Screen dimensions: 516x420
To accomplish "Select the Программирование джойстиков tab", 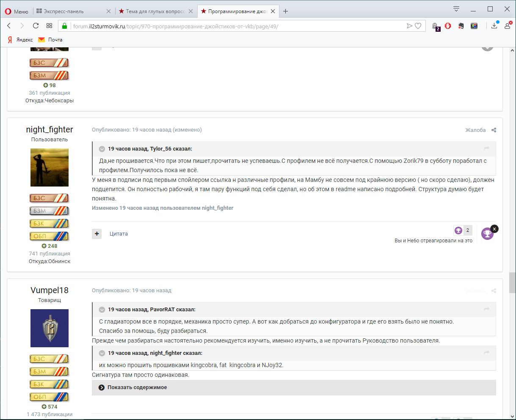I will (234, 11).
